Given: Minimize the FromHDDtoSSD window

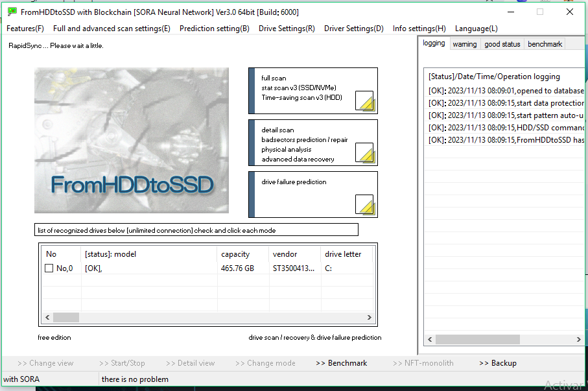Looking at the screenshot, I should 511,12.
